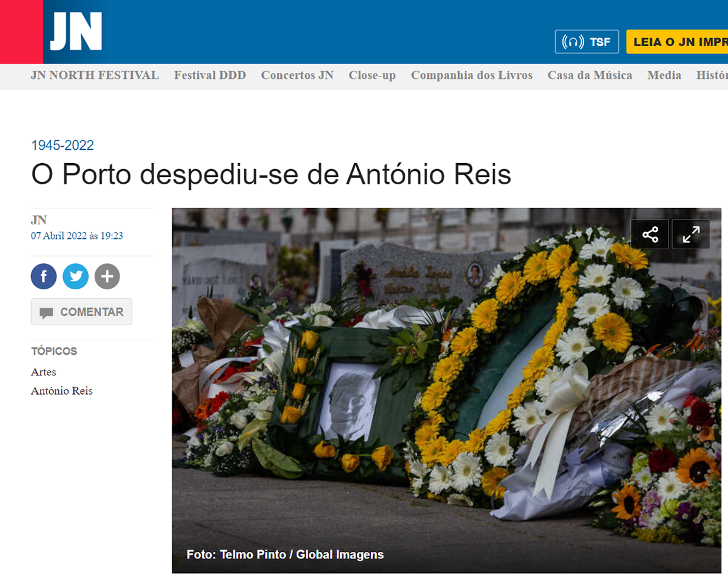Click Leia o JN Impresso button
Viewport: 728px width, 587px height.
click(677, 42)
